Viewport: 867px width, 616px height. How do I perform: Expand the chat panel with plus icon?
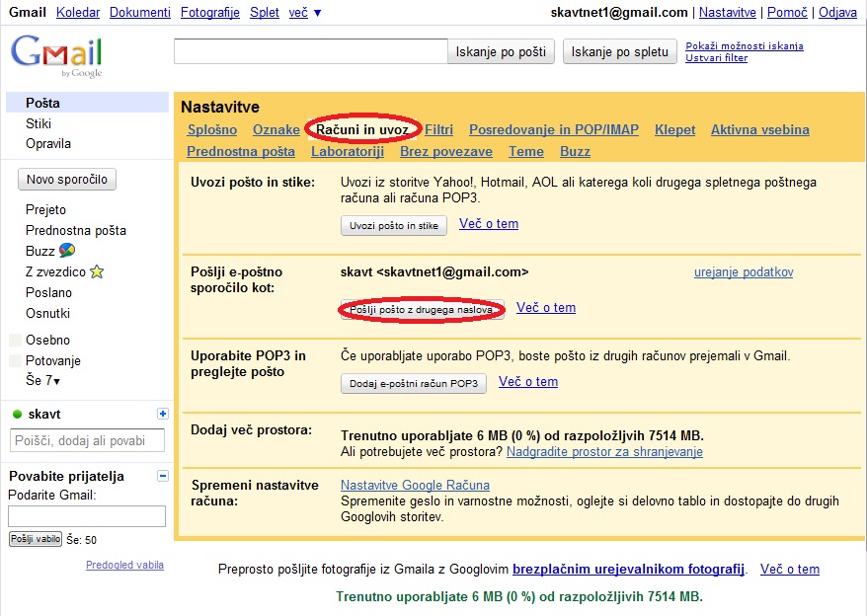[x=163, y=414]
